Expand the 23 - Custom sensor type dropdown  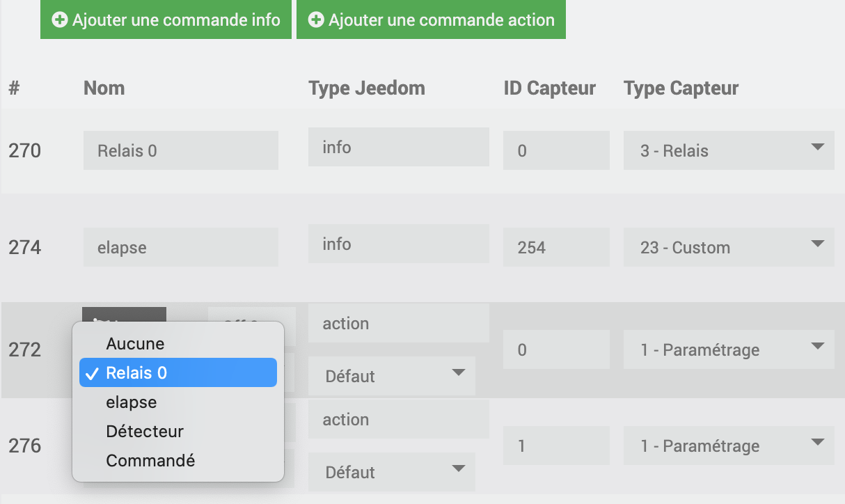[x=729, y=247]
